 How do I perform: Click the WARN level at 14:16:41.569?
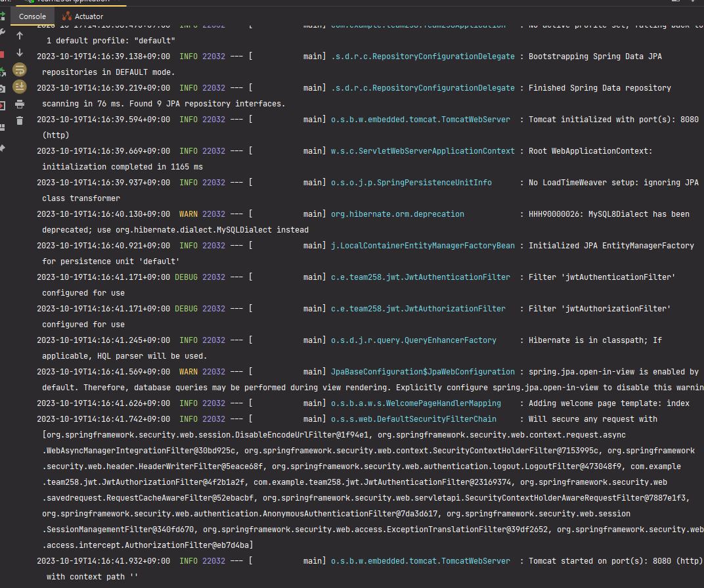click(188, 371)
